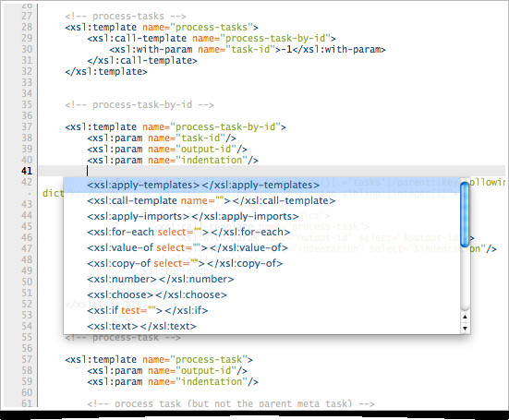Insert the xsl:for-each completion entry

262,232
